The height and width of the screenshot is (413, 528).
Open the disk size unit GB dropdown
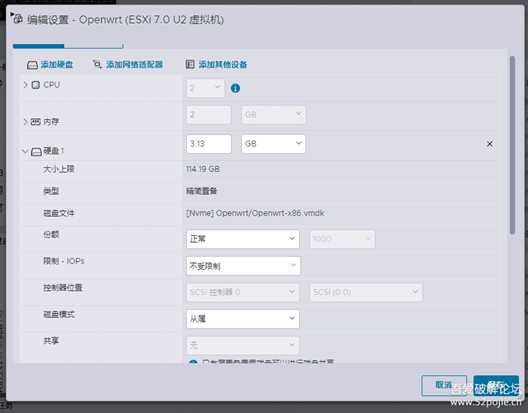(273, 144)
